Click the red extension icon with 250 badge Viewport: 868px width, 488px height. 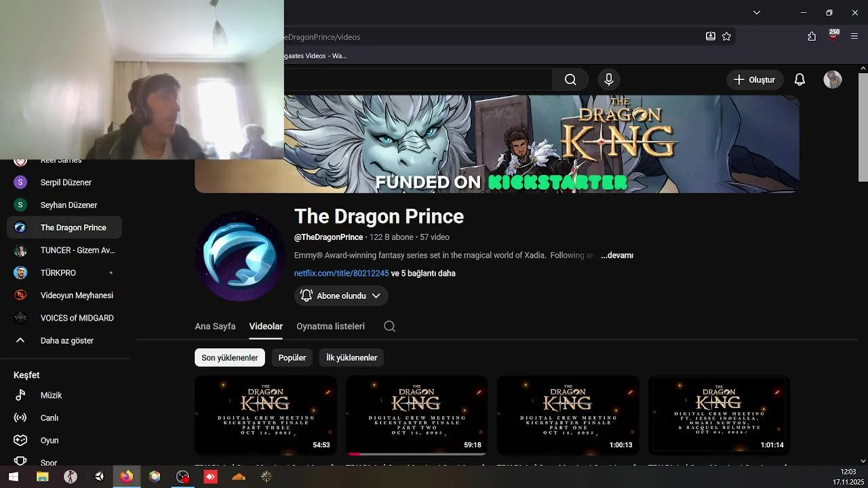pyautogui.click(x=833, y=35)
